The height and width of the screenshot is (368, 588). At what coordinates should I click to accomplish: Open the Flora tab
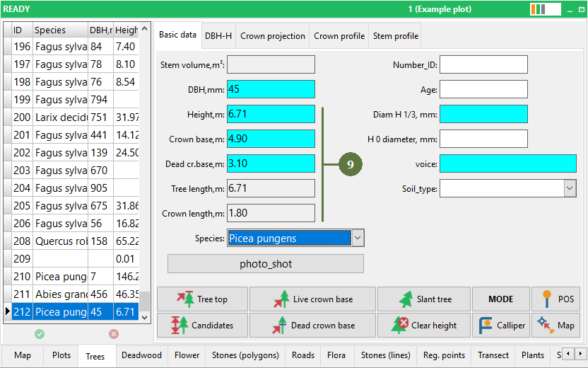pos(336,355)
